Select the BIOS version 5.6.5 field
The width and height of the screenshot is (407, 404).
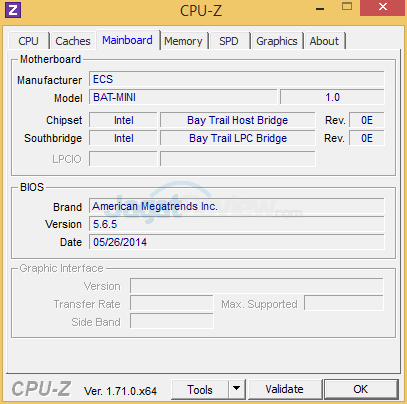tap(237, 224)
